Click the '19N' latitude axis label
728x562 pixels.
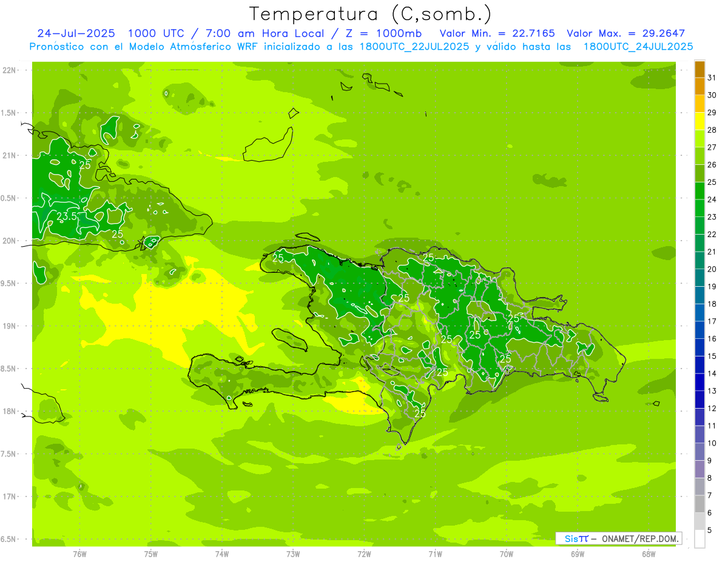[10, 326]
